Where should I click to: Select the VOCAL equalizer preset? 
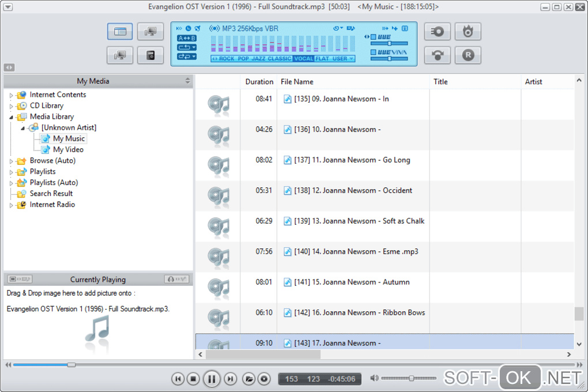tap(304, 59)
